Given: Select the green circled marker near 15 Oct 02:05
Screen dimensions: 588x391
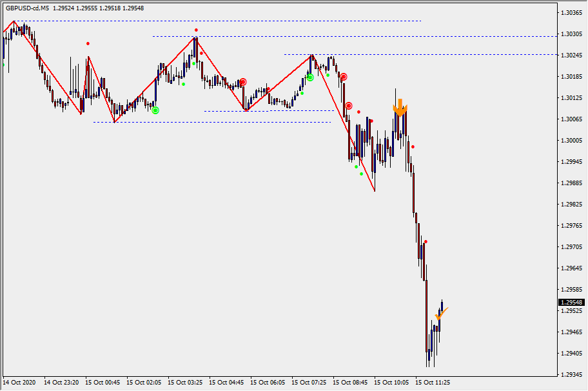Looking at the screenshot, I should (155, 110).
